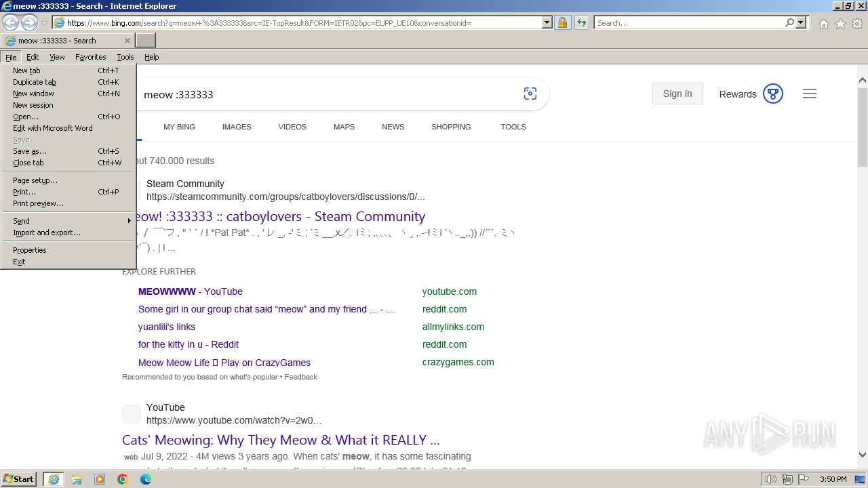
Task: Click the Sign in button
Action: click(677, 94)
